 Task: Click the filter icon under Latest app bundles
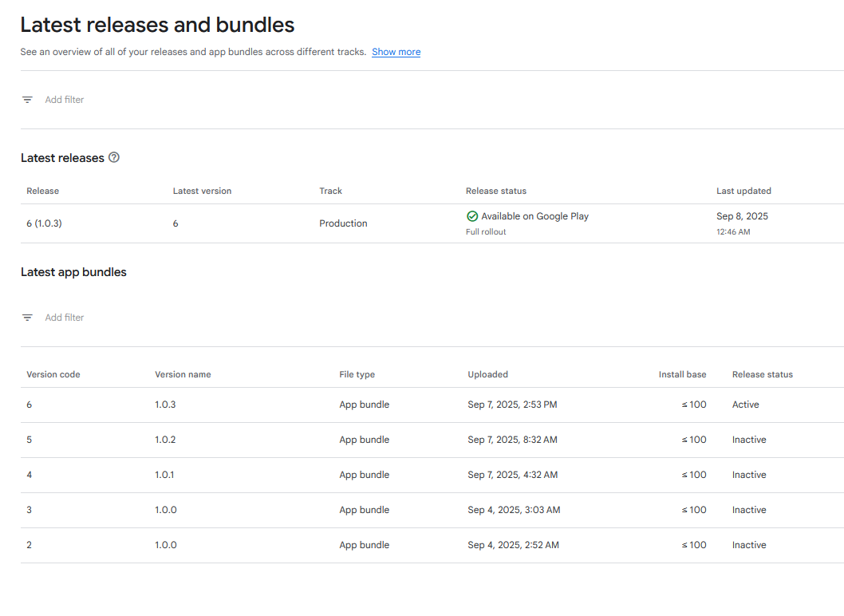(27, 318)
